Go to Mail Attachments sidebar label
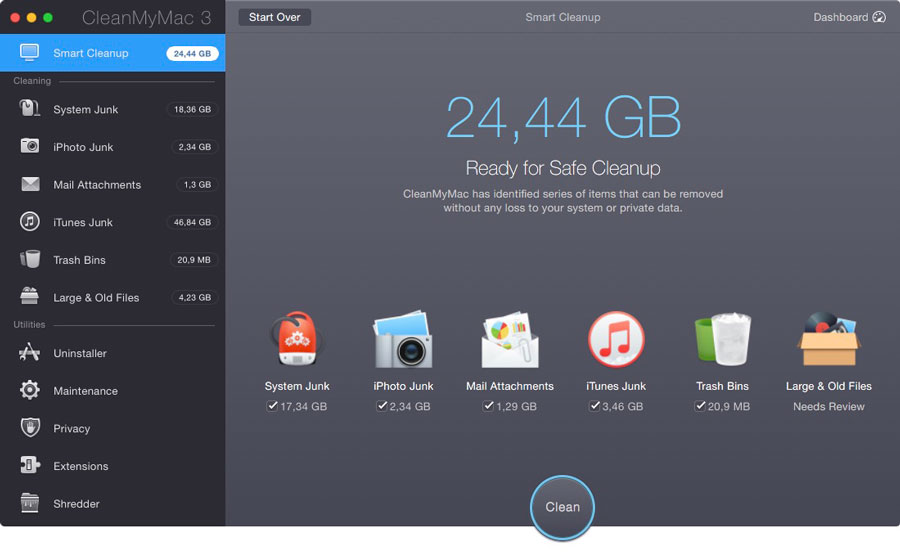The image size is (900, 553). click(97, 185)
